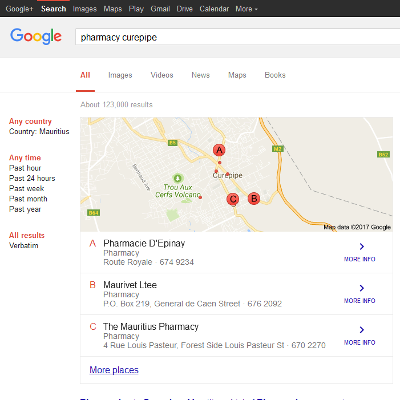Click the About 123,000 results text

[x=116, y=105]
